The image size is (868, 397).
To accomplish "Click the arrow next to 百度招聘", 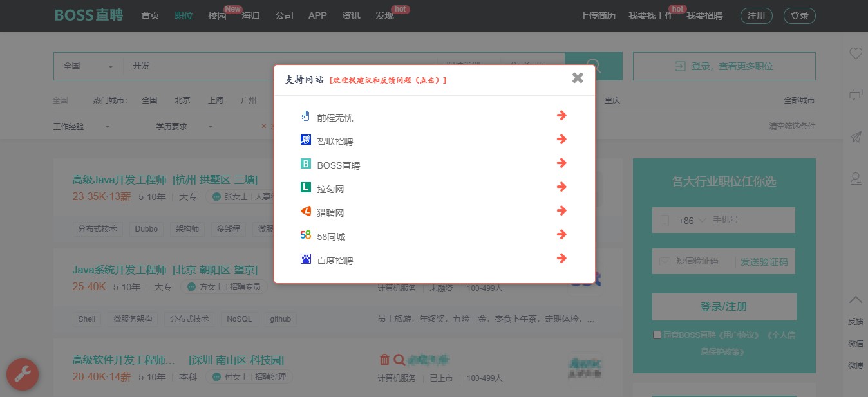I will point(561,258).
